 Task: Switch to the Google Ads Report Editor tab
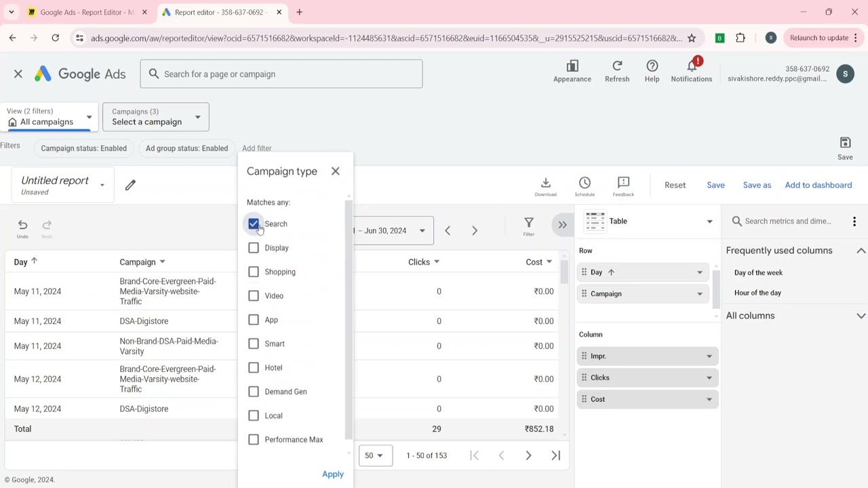87,12
